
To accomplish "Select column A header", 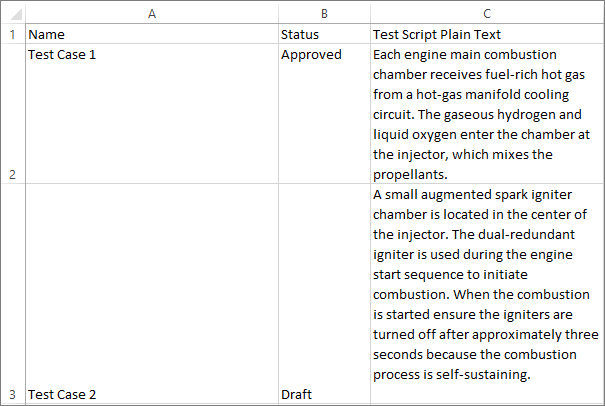I will (151, 13).
